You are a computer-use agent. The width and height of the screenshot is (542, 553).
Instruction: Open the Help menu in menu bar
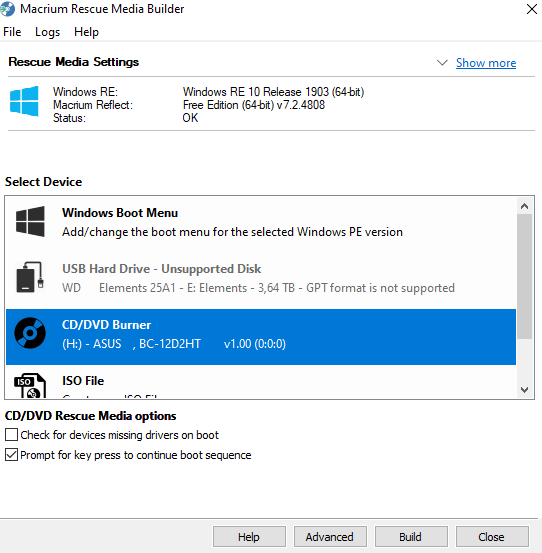click(86, 32)
